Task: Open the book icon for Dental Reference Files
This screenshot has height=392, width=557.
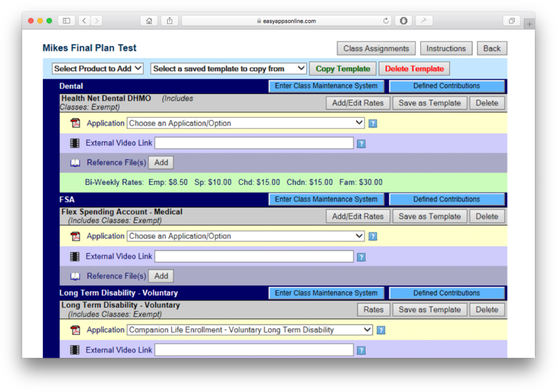Action: (x=75, y=162)
